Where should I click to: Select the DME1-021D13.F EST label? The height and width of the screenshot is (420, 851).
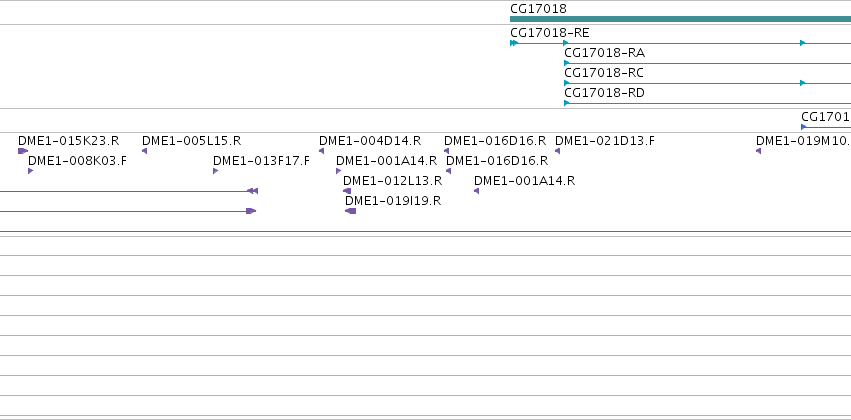[x=605, y=141]
